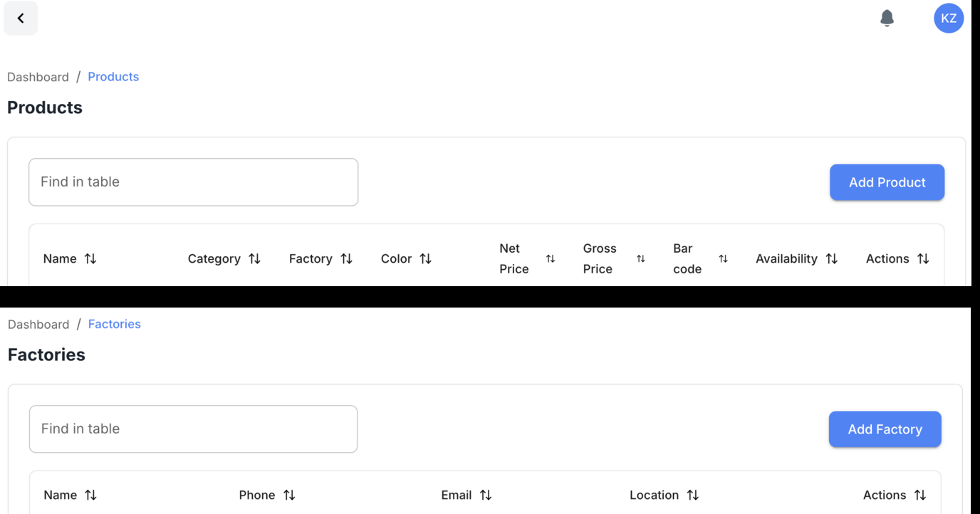This screenshot has width=980, height=514.
Task: Sort factories by Name icon
Action: click(x=90, y=495)
